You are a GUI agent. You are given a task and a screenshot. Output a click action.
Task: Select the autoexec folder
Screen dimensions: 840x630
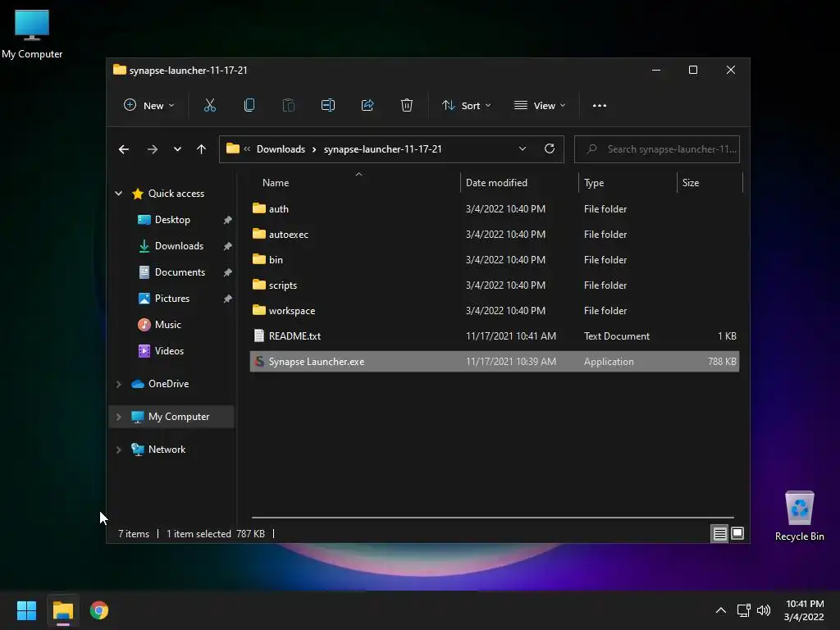coord(495,234)
